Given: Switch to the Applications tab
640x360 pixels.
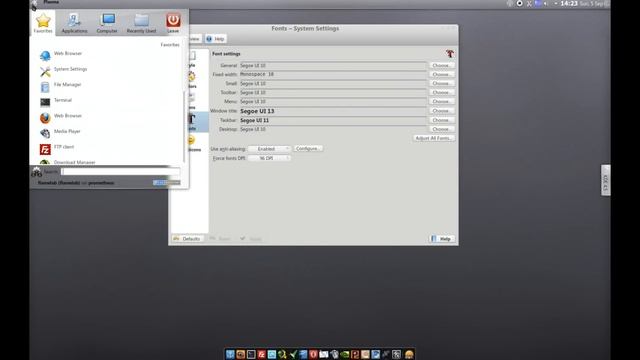Looking at the screenshot, I should [74, 23].
